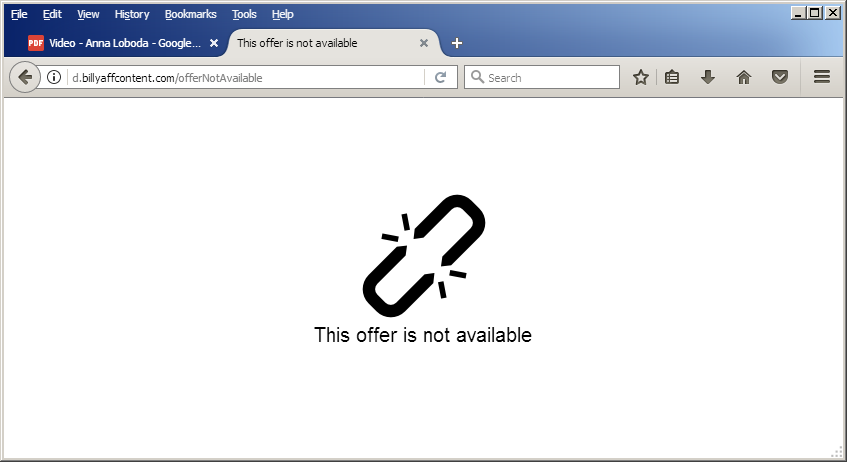This screenshot has width=847, height=462.
Task: Open the View menu
Action: [88, 14]
